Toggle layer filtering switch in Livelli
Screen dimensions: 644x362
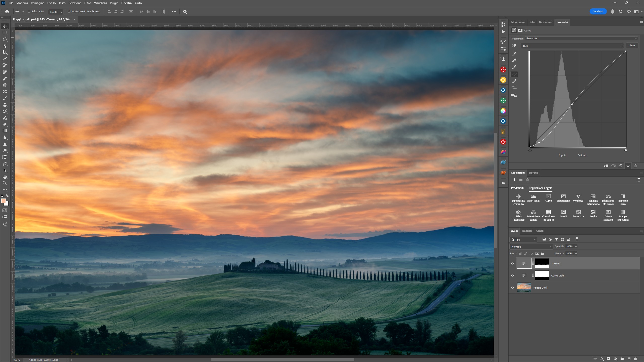577,239
